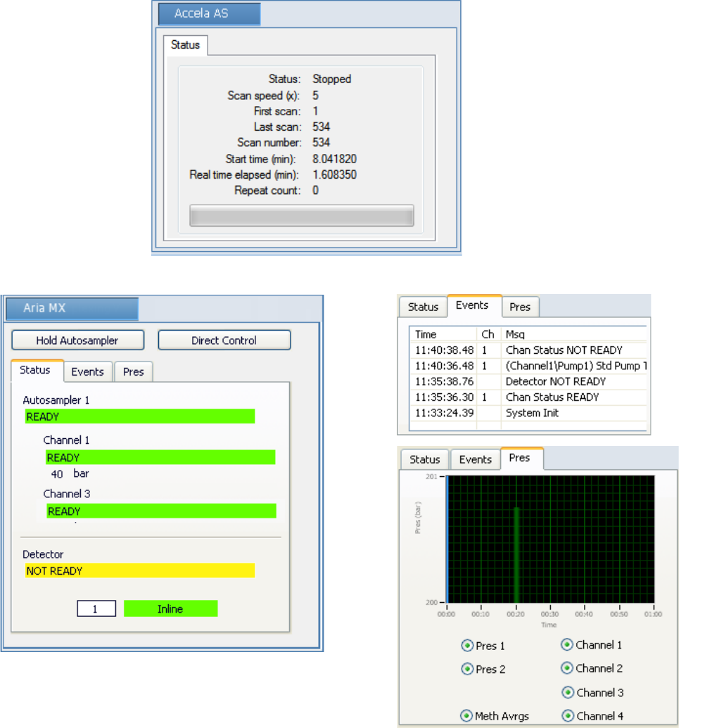This screenshot has width=705, height=728.
Task: Toggle the Channel 1 radio button
Action: [x=566, y=644]
